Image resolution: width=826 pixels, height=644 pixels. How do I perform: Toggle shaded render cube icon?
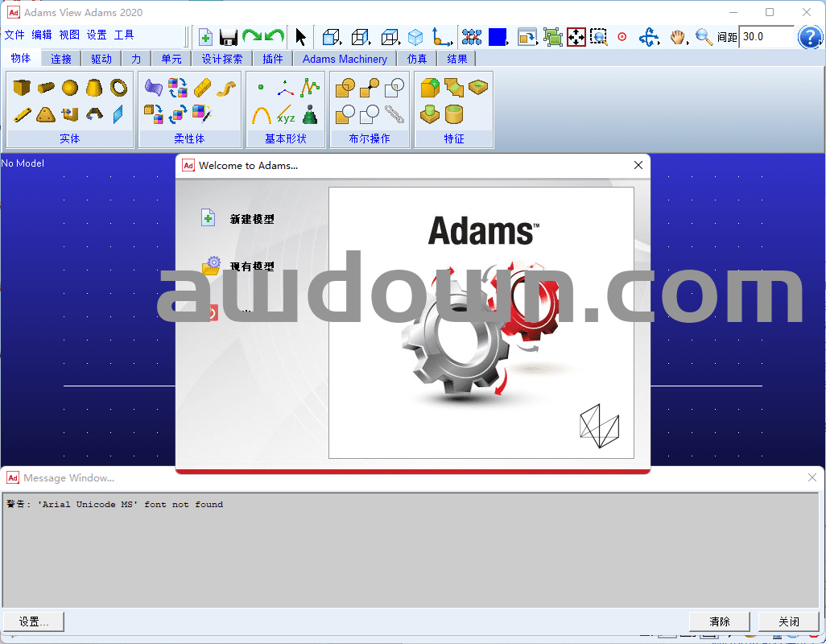pyautogui.click(x=415, y=37)
